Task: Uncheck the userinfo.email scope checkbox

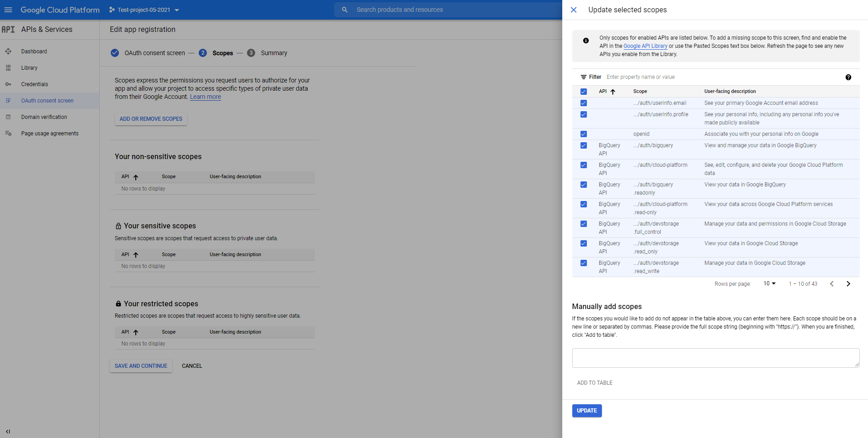Action: pyautogui.click(x=583, y=103)
